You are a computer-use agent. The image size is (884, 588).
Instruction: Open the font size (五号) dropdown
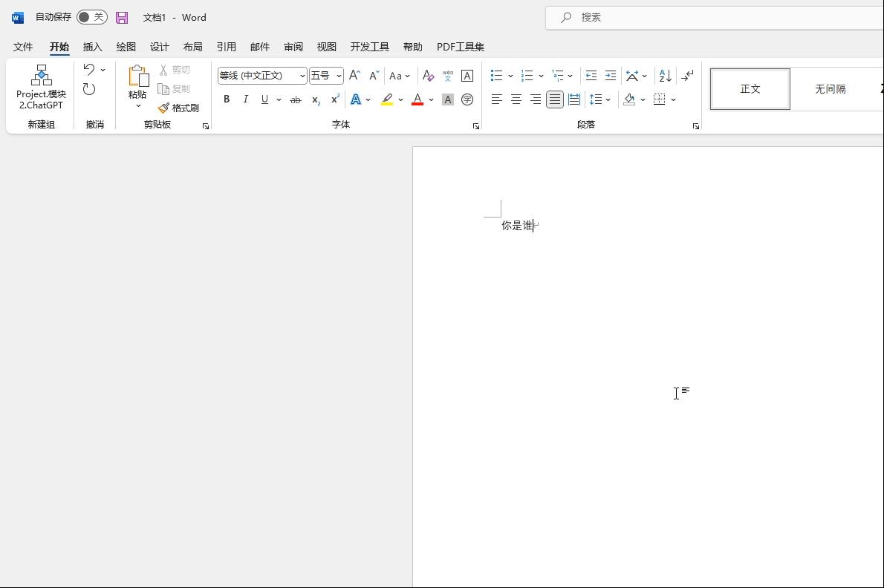[339, 76]
